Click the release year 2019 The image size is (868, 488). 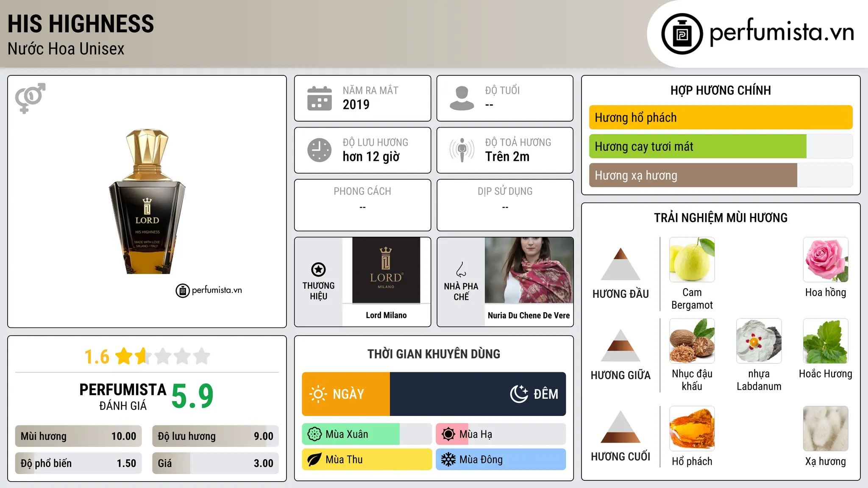pyautogui.click(x=356, y=105)
